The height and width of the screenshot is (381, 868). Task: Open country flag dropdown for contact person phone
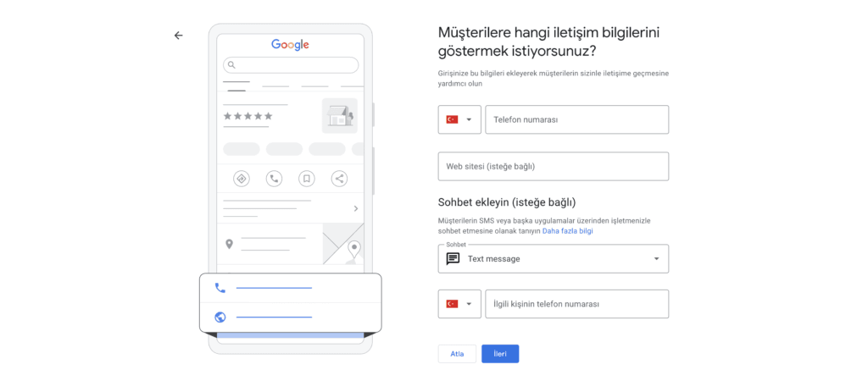coord(459,304)
